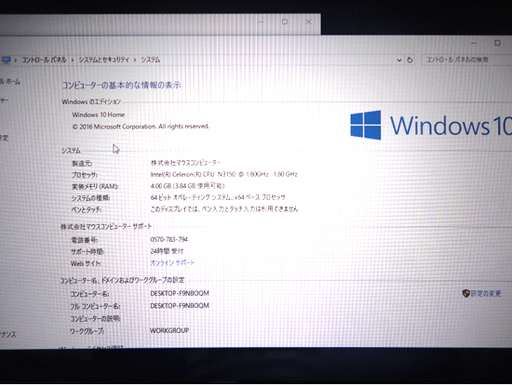This screenshot has height=386, width=512.
Task: Go to システムとセキュリティ breadcrumb
Action: [104, 60]
